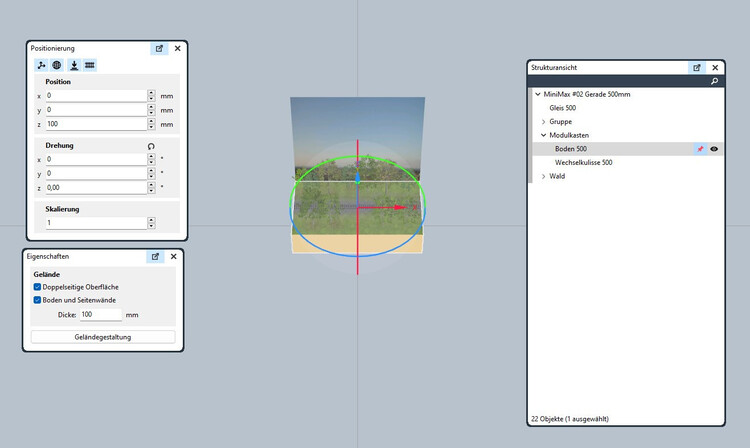The width and height of the screenshot is (750, 448).
Task: Expand the Wald tree node
Action: (543, 176)
